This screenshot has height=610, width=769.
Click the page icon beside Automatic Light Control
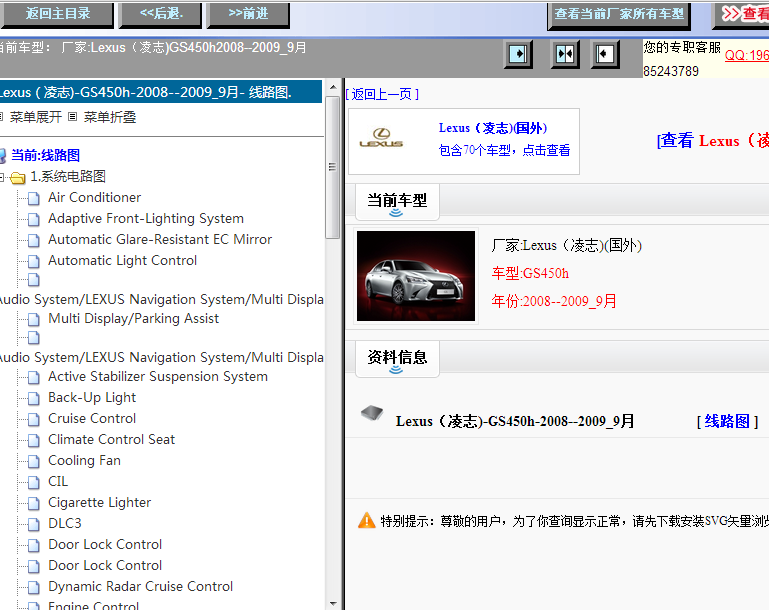coord(34,261)
